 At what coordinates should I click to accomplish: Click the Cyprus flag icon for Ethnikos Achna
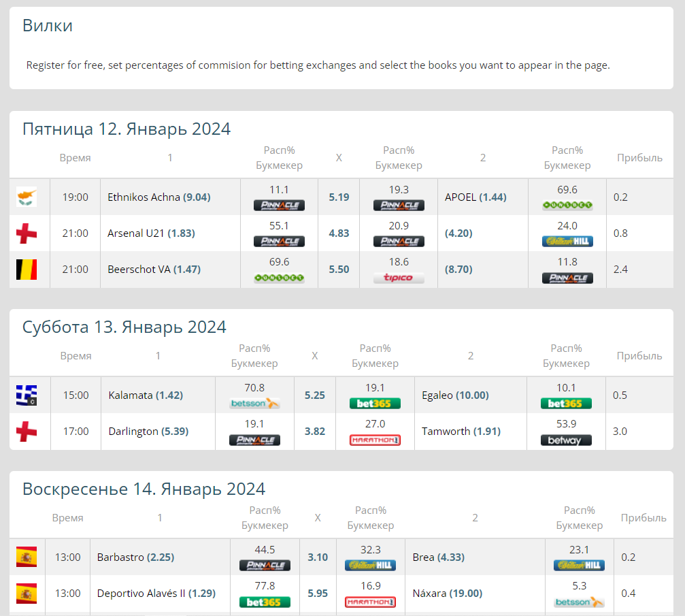27,197
